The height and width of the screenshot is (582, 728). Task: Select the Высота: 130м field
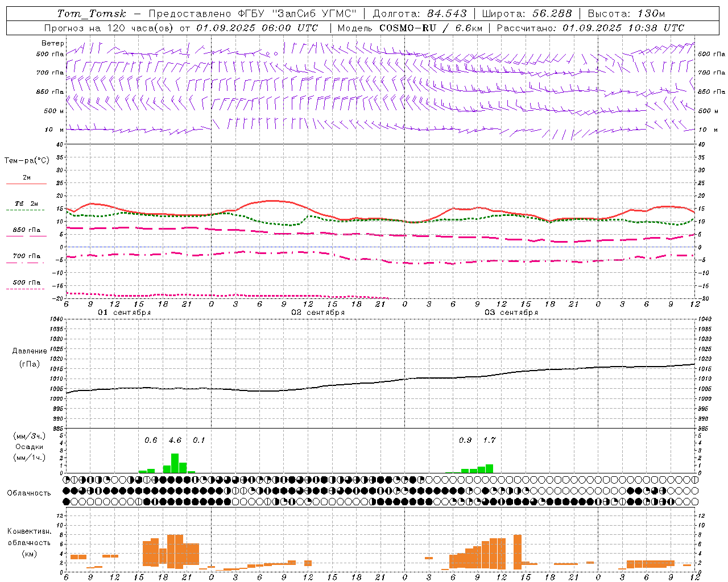(x=626, y=14)
